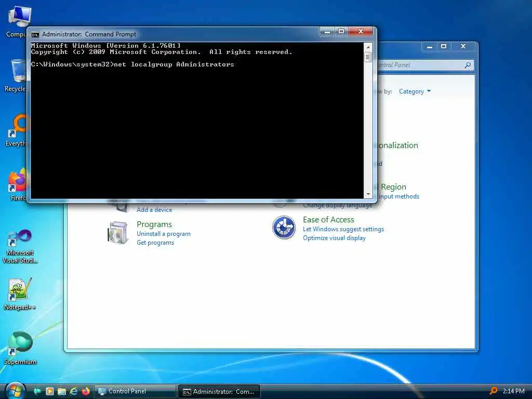Expand the View by Category dropdown
The image size is (532, 399).
(x=415, y=91)
